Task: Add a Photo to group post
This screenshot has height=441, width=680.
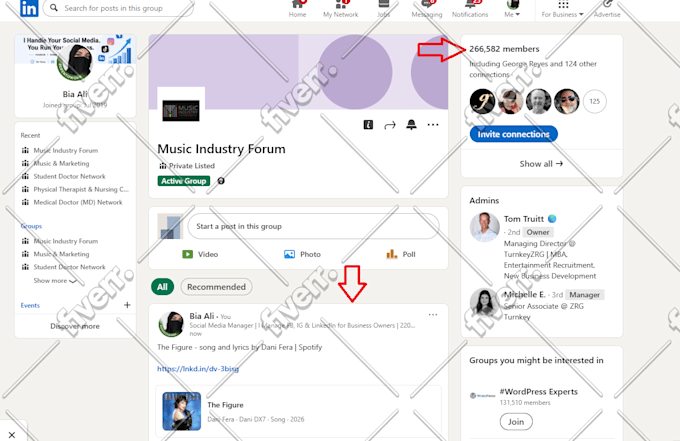Action: [302, 254]
